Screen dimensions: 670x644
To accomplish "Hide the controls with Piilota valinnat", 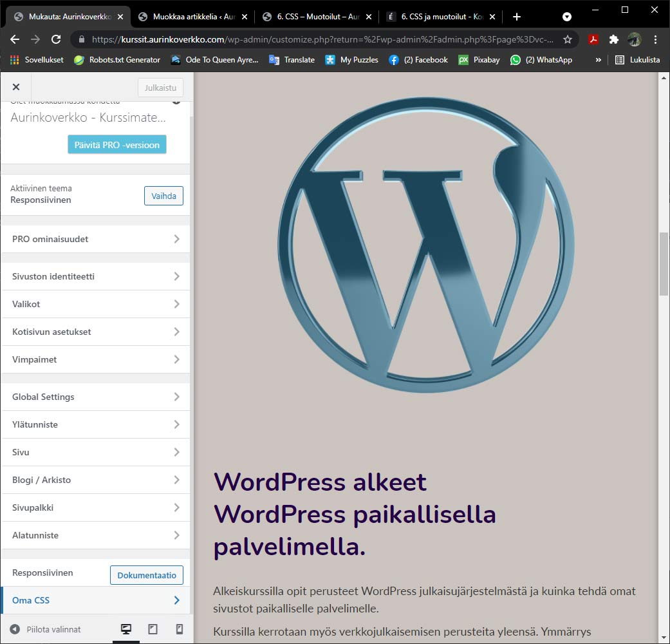I will coord(45,629).
